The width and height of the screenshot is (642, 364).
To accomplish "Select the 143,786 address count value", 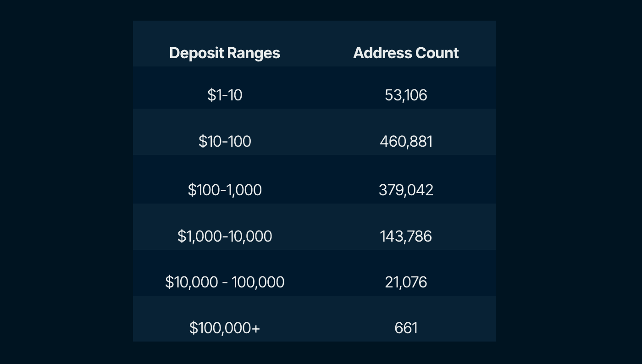I will (x=406, y=236).
